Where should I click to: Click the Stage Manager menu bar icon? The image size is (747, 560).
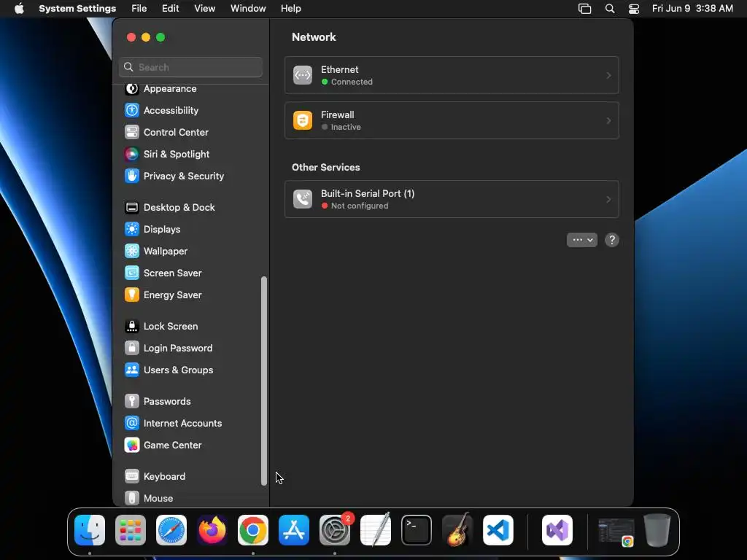coord(584,9)
